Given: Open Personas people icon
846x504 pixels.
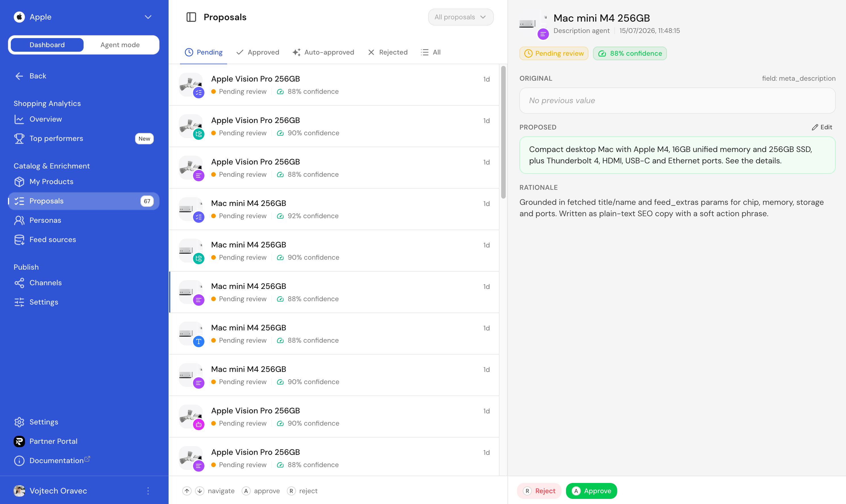Looking at the screenshot, I should click(19, 220).
